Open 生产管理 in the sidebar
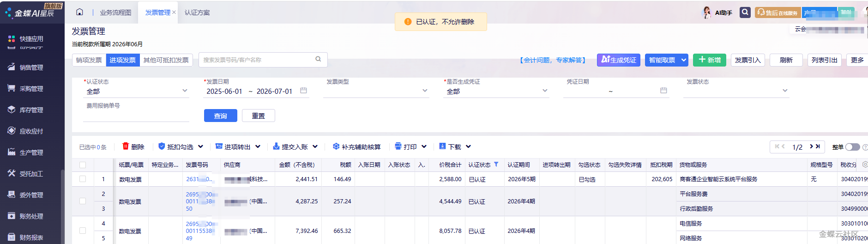The width and height of the screenshot is (868, 244). click(x=26, y=152)
